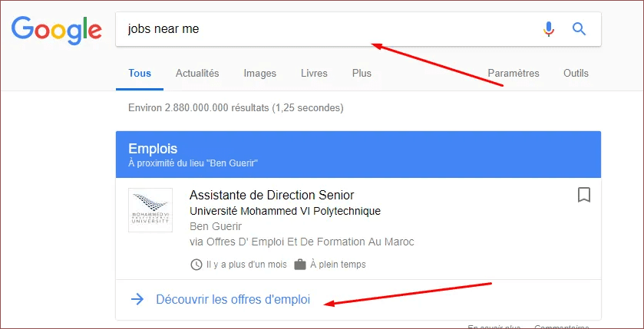Click the blue arrow beside Découvrir
Image resolution: width=644 pixels, height=329 pixels.
[137, 300]
